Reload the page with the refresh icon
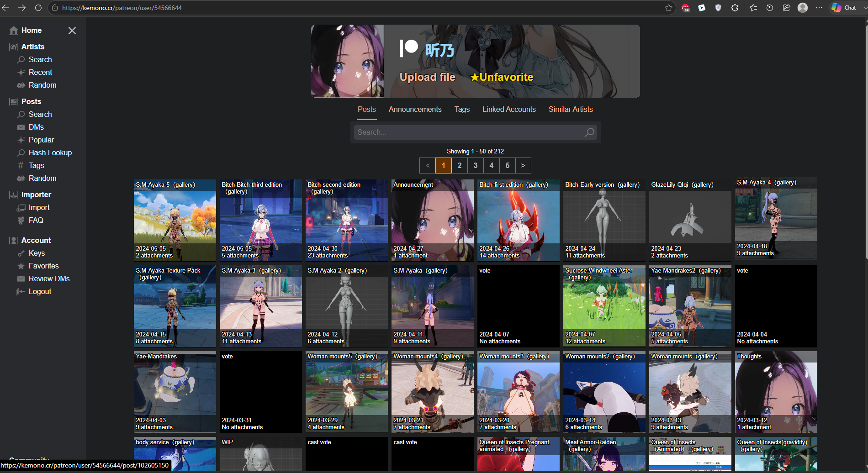The image size is (868, 473). pos(38,8)
